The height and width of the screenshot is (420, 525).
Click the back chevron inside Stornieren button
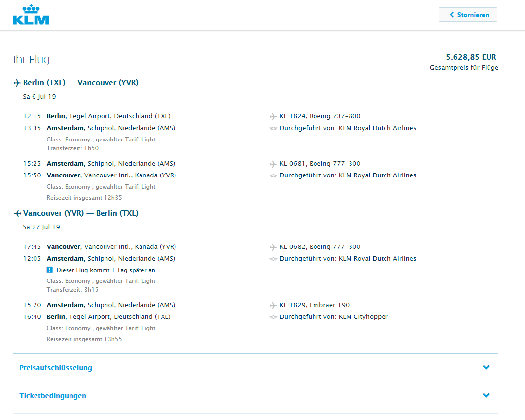click(452, 15)
